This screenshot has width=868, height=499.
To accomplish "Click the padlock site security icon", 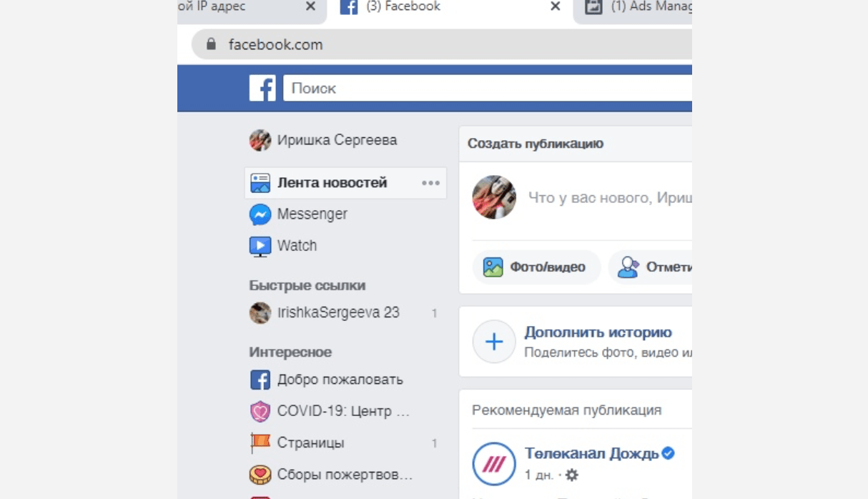I will coord(210,44).
